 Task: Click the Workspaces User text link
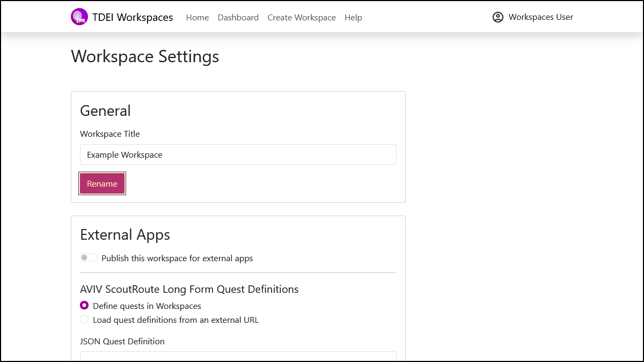click(540, 17)
